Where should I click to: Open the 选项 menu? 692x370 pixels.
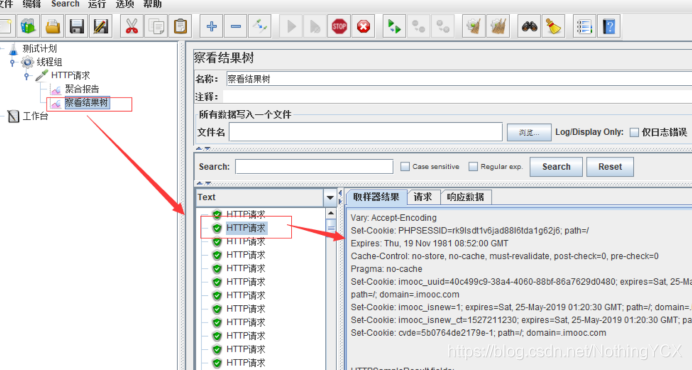pos(124,4)
